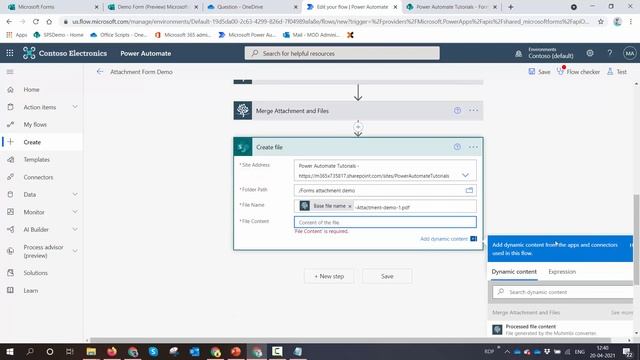Open Skype from the taskbar
640x360 pixels.
[x=153, y=351]
